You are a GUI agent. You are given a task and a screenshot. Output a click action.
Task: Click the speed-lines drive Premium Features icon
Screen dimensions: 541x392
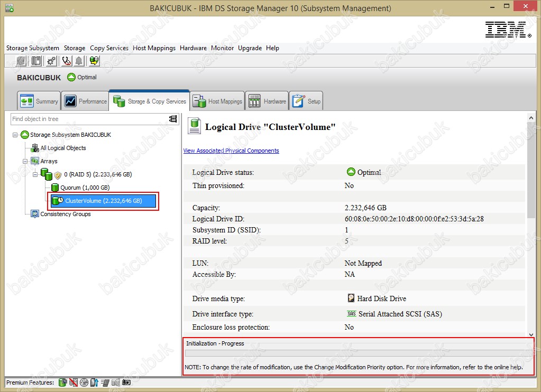coord(105,382)
